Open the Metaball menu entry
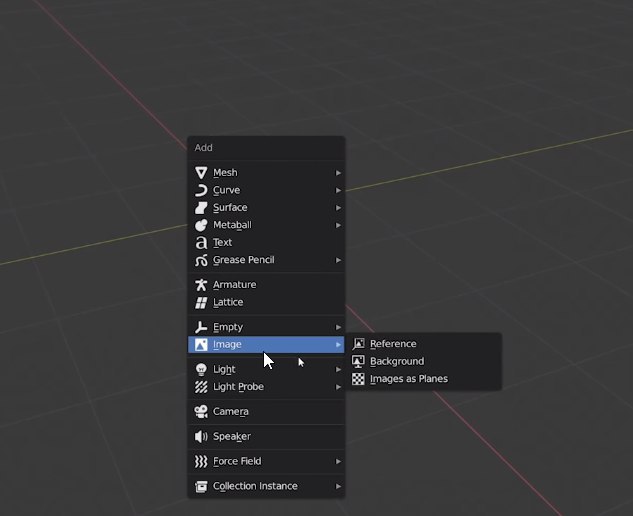 click(266, 225)
